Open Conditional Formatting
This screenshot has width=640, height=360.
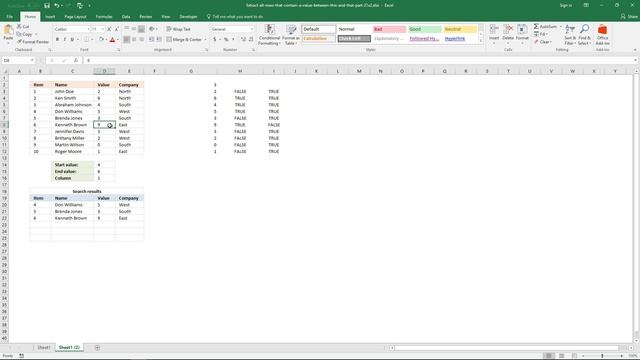(x=269, y=35)
